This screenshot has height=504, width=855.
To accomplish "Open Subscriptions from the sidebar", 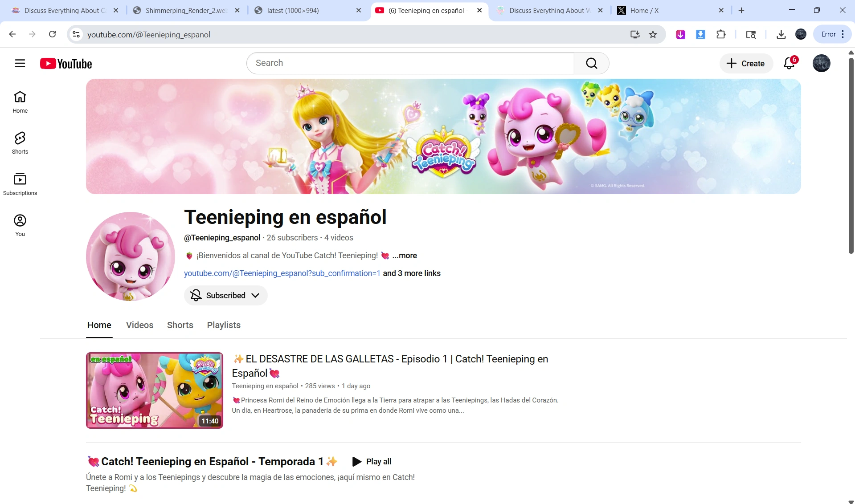I will (20, 183).
